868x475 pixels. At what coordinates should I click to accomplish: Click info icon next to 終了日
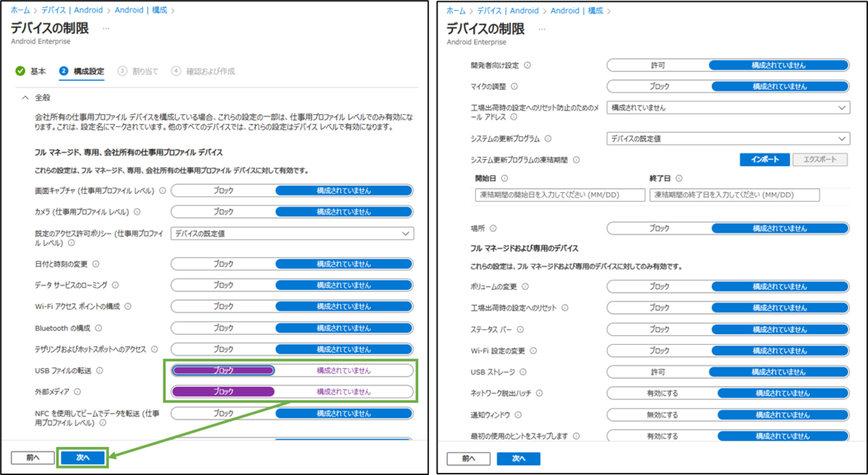click(x=679, y=178)
